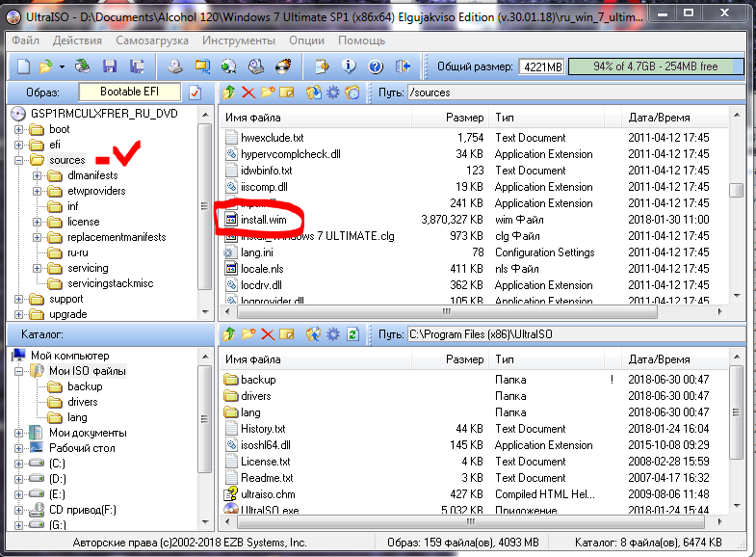
Task: Click the image pane Rename icon
Action: coord(286,93)
